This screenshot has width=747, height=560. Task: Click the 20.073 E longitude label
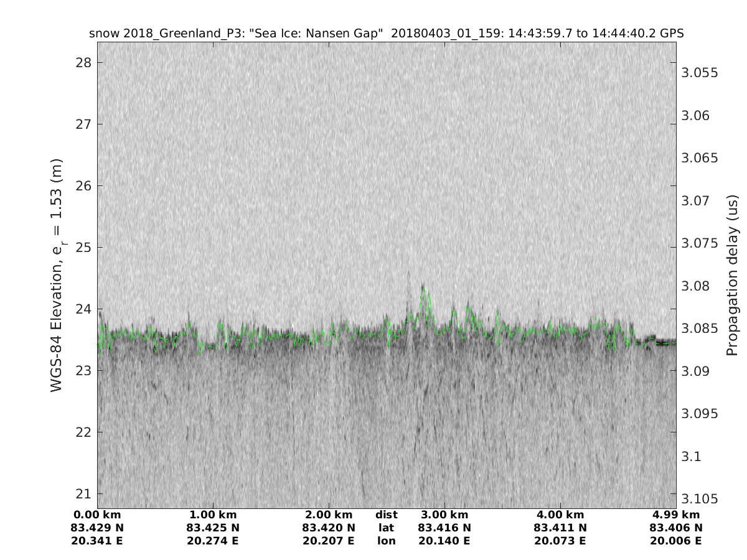click(x=560, y=541)
